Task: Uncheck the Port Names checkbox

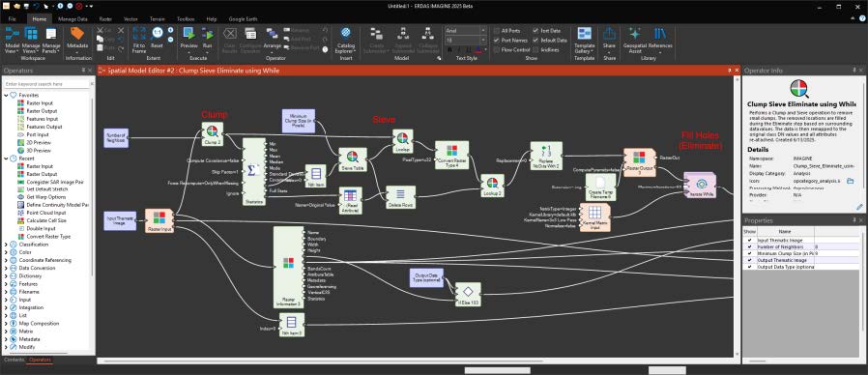Action: [497, 41]
